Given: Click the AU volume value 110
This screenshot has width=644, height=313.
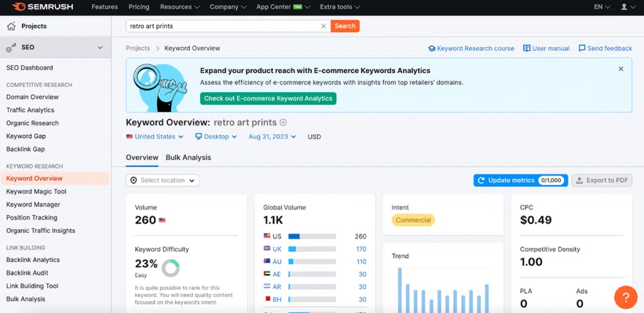Looking at the screenshot, I should [x=362, y=261].
